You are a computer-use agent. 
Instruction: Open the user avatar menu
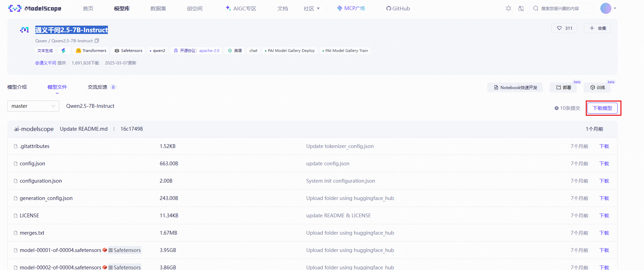coord(606,8)
